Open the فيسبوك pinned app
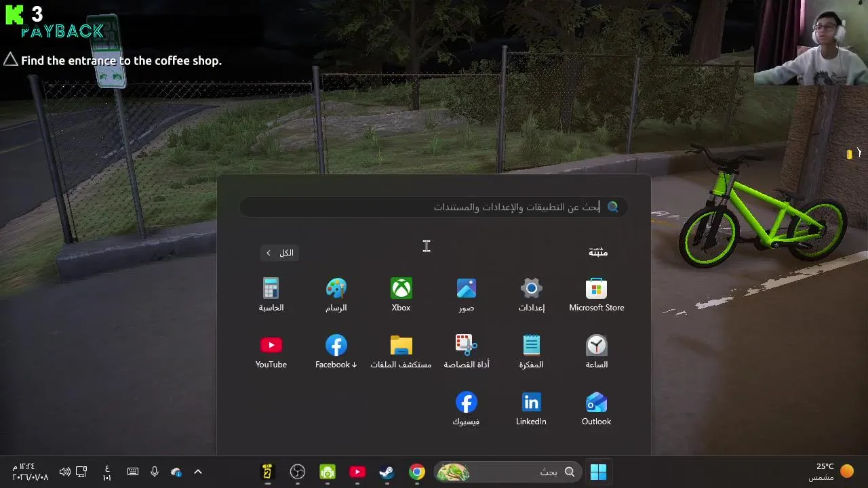 (x=466, y=409)
